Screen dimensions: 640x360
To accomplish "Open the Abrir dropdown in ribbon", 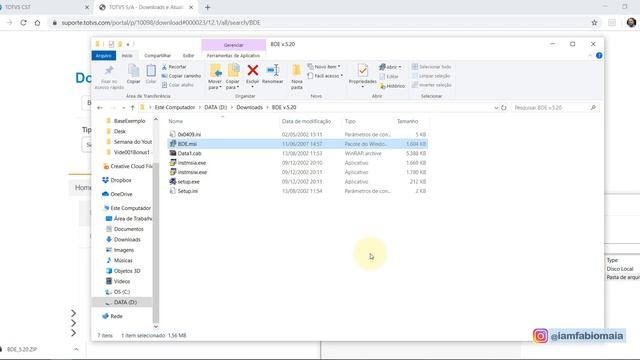I will tap(390, 67).
